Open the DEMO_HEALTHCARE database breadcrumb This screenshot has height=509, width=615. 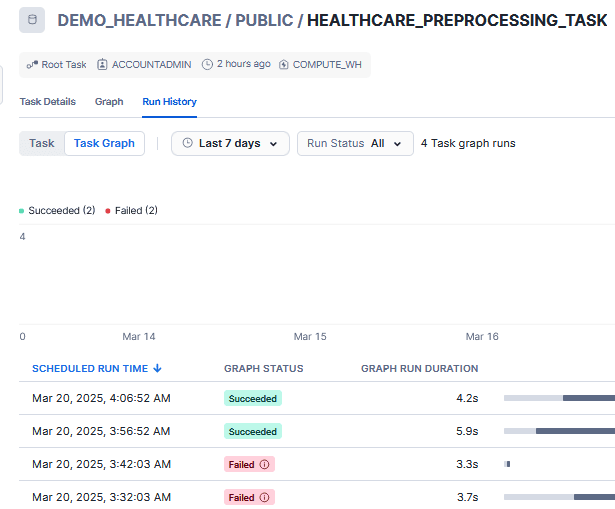140,20
